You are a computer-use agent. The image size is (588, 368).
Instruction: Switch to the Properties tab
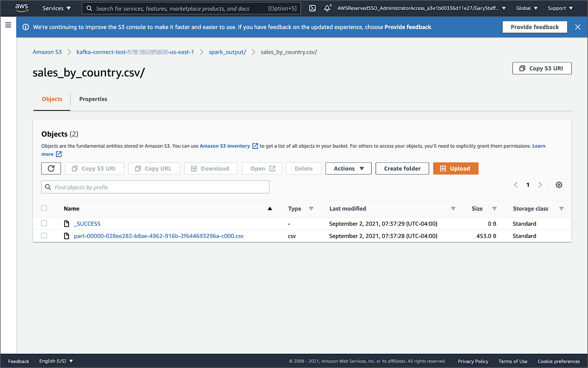click(x=93, y=99)
